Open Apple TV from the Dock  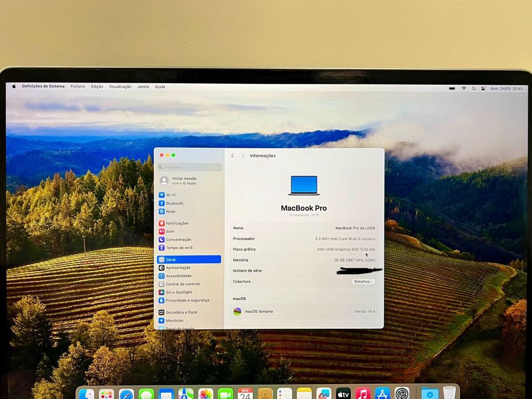343,394
